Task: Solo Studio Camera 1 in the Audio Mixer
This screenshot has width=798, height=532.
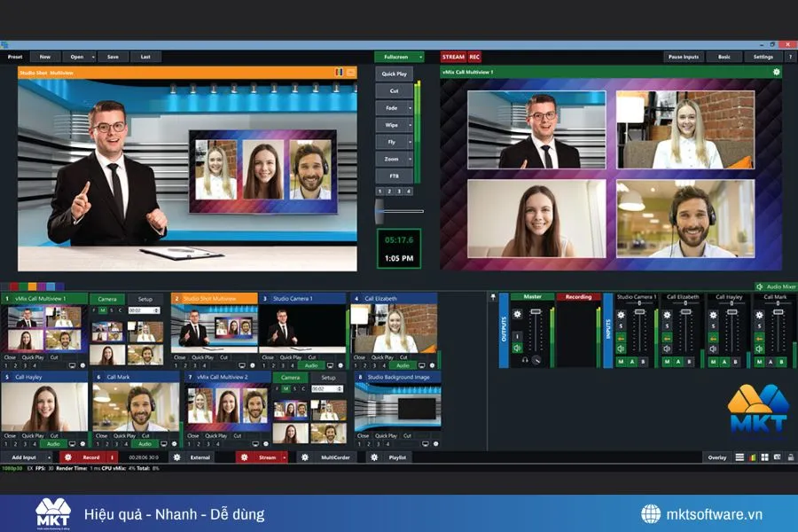Action: pos(621,324)
